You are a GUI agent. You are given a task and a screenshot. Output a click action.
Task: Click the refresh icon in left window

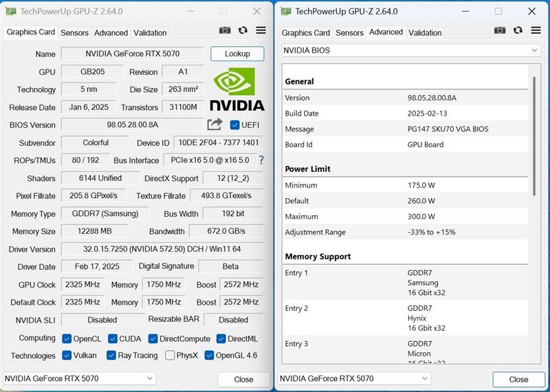click(243, 31)
